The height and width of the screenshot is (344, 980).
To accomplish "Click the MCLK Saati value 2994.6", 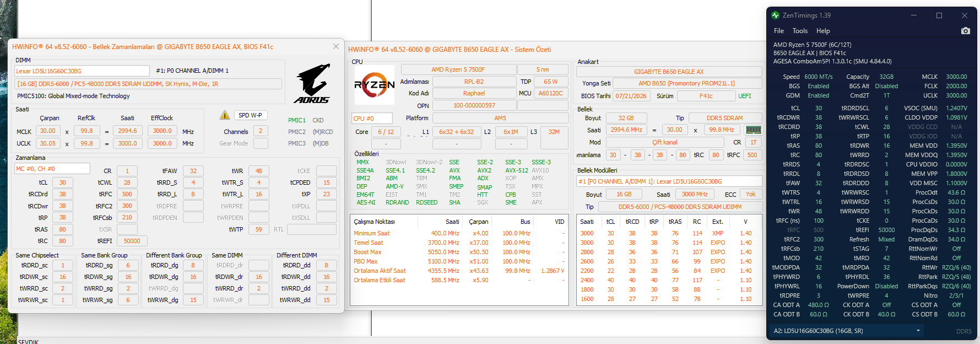I will point(127,131).
